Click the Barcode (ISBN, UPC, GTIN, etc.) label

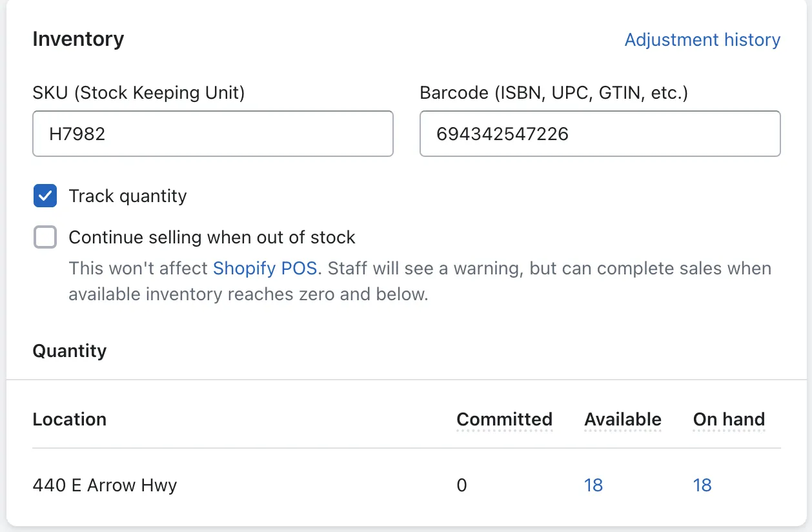click(x=554, y=93)
